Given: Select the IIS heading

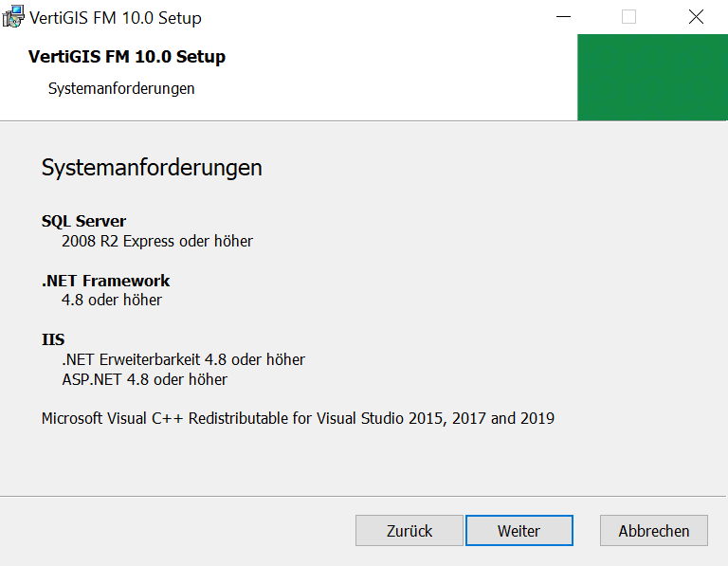Looking at the screenshot, I should (x=53, y=339).
